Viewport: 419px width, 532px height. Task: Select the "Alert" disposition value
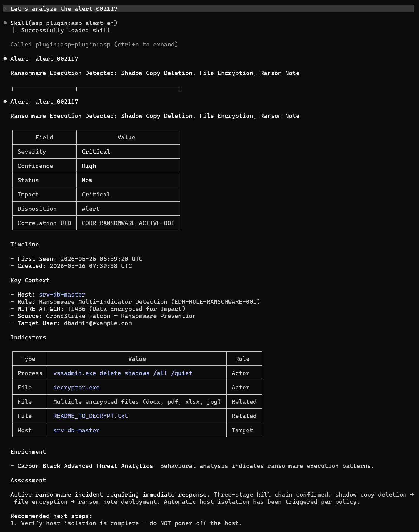(91, 209)
